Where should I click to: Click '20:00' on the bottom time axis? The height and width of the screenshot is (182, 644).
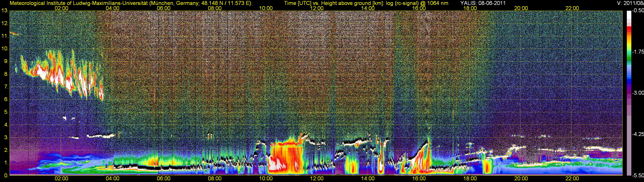pos(521,179)
